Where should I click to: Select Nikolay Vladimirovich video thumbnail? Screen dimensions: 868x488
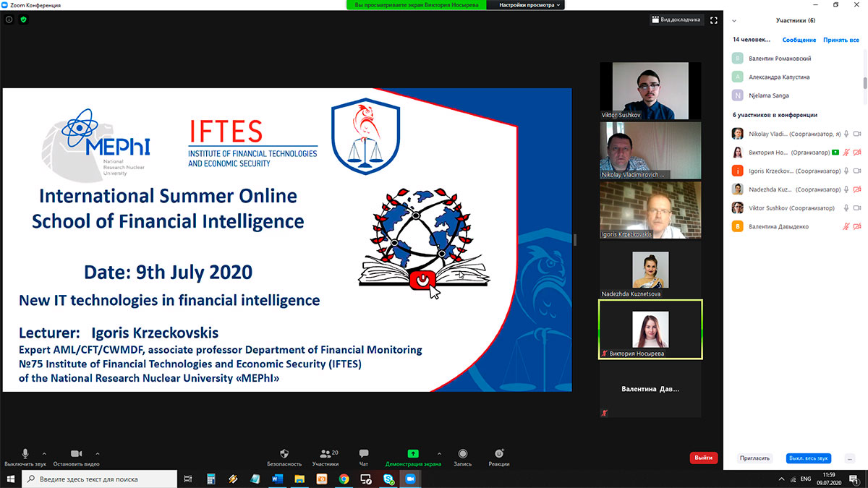click(650, 150)
